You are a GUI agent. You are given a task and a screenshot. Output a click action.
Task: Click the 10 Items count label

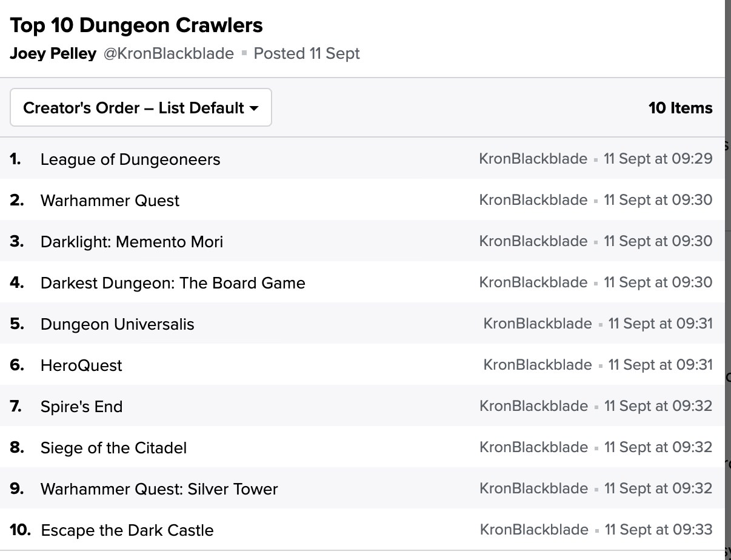click(680, 108)
